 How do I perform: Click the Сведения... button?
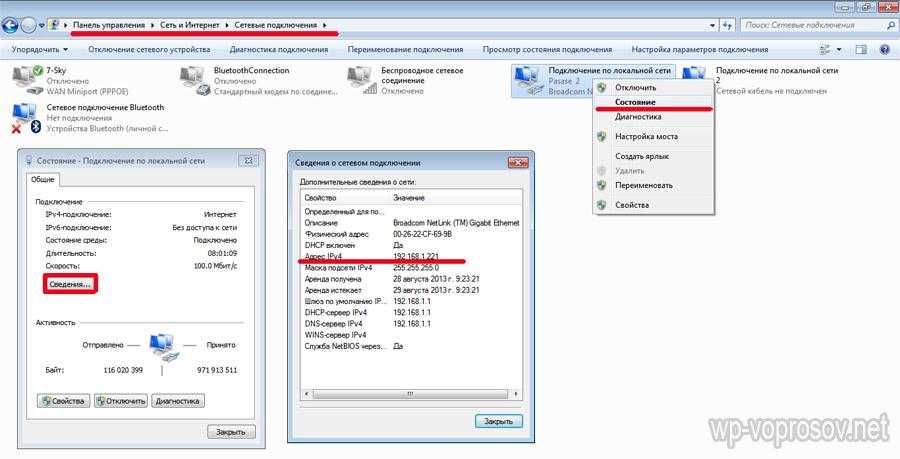coord(69,284)
